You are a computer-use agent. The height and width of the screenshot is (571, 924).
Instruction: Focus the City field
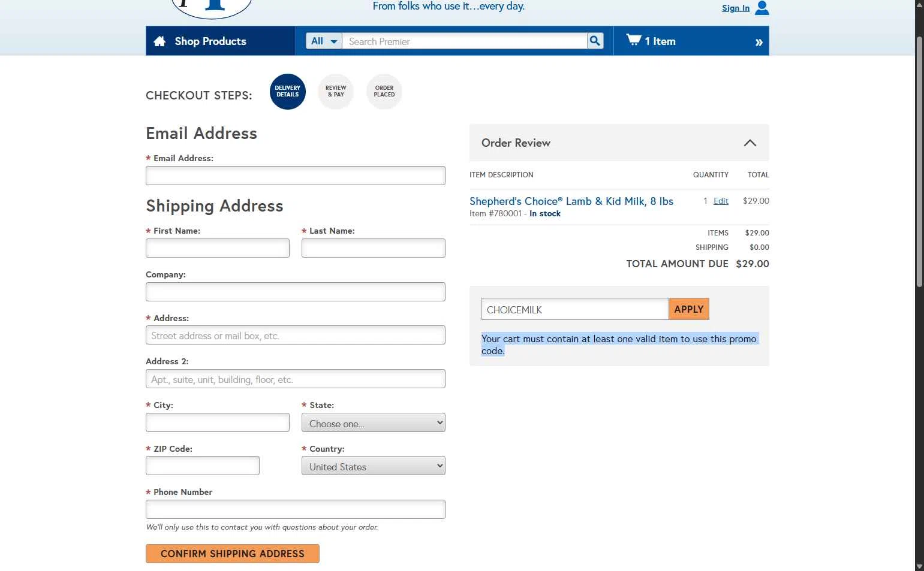point(218,422)
